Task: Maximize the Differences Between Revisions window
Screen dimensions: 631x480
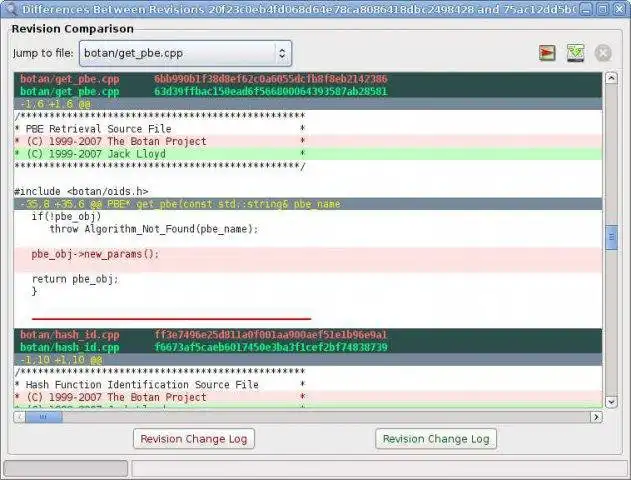Action: pyautogui.click(x=602, y=9)
